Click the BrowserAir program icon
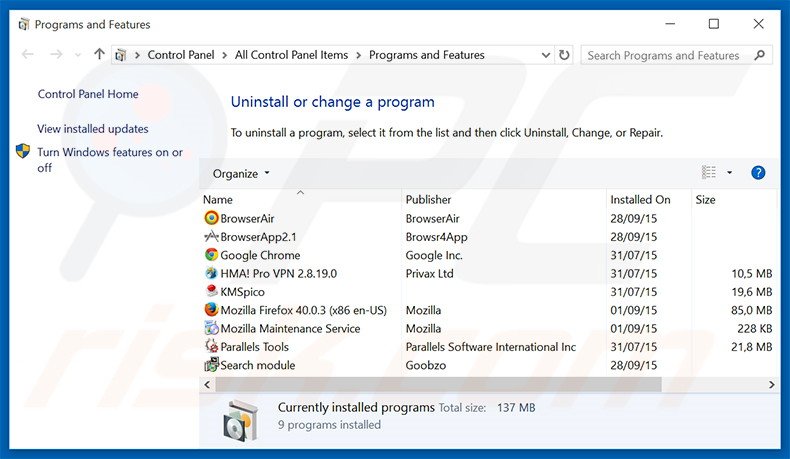Image resolution: width=790 pixels, height=459 pixels. [x=211, y=218]
